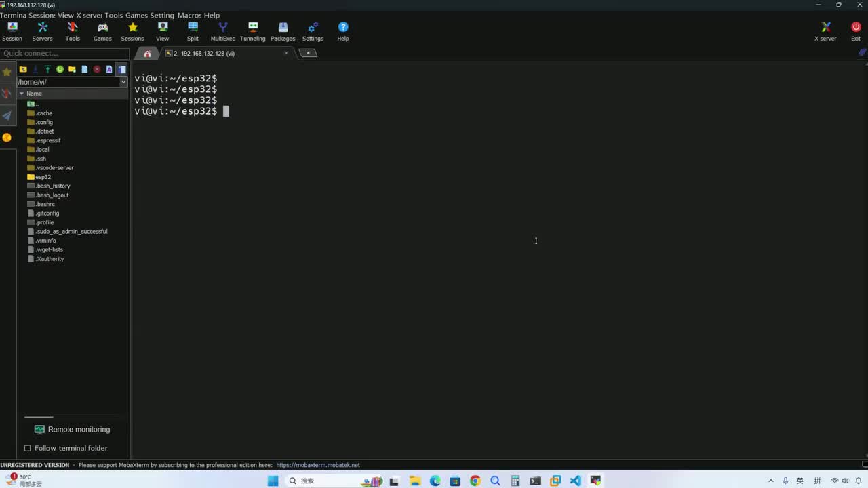The width and height of the screenshot is (868, 488).
Task: Close the 192.168.132.128 (vi) tab
Action: 286,53
